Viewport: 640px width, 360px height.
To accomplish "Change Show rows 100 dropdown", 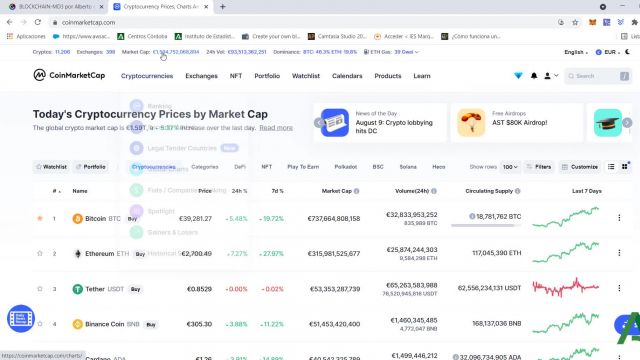I will (510, 167).
